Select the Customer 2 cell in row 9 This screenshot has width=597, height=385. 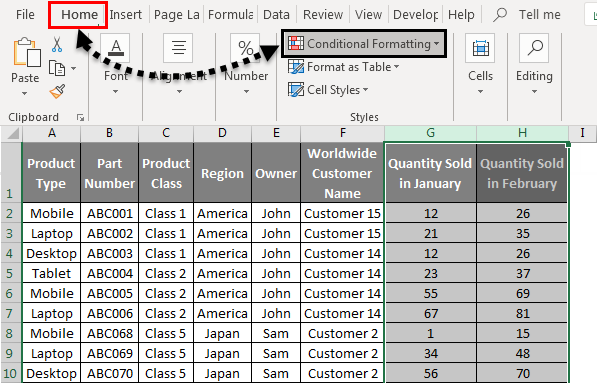pyautogui.click(x=342, y=353)
